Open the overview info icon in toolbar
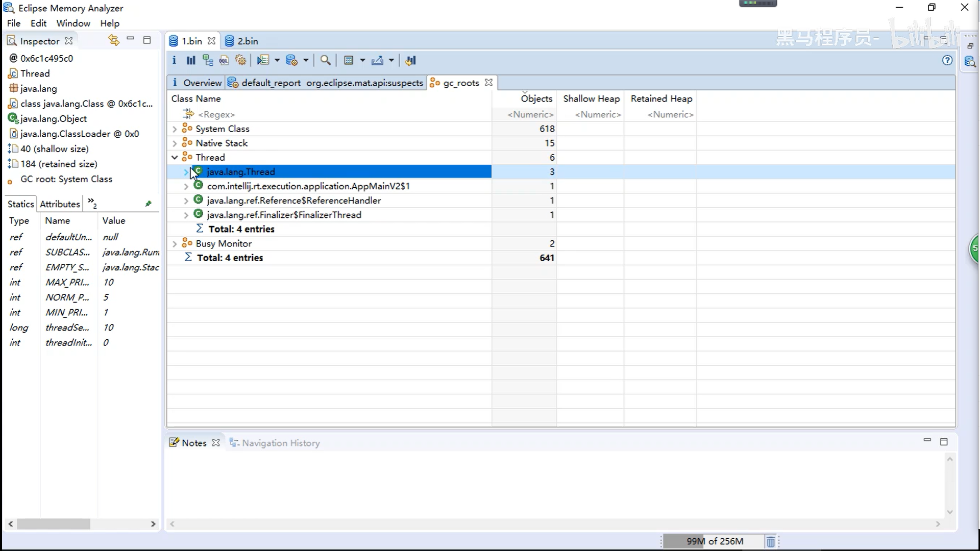980x551 pixels. point(174,60)
